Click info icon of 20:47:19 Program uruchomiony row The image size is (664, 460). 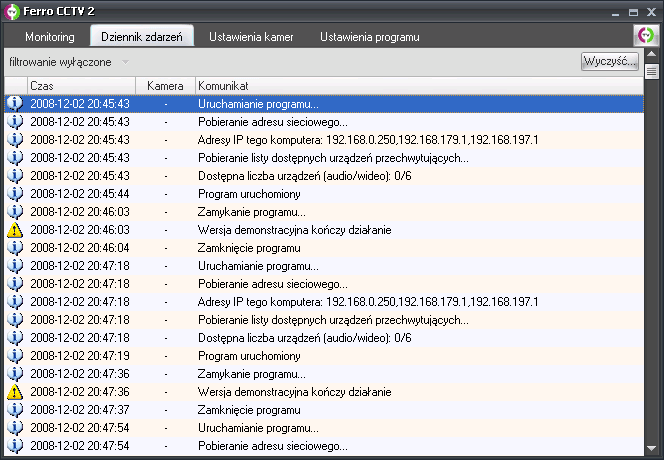pos(15,356)
